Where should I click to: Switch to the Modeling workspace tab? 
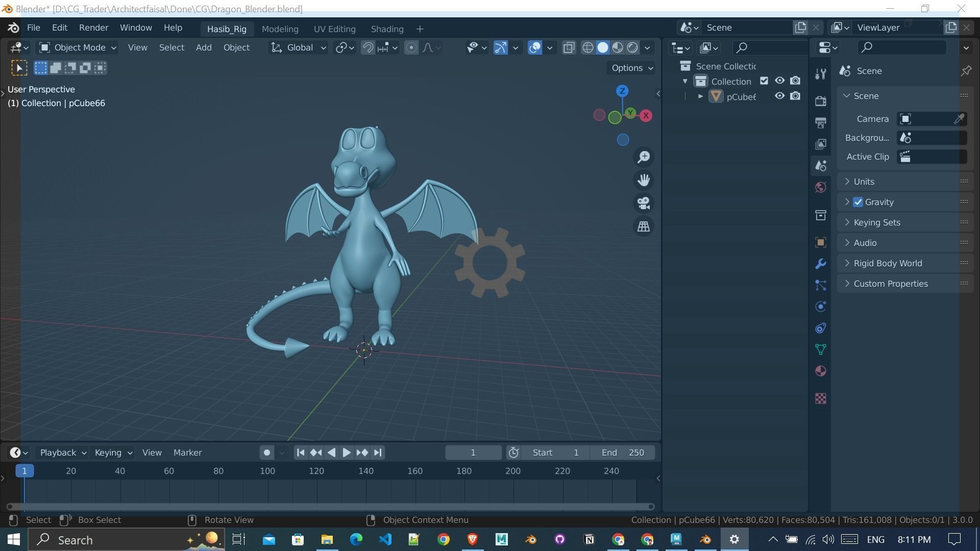(x=280, y=29)
